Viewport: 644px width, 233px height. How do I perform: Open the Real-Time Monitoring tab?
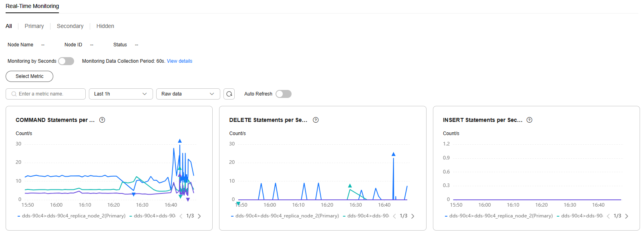(x=32, y=6)
